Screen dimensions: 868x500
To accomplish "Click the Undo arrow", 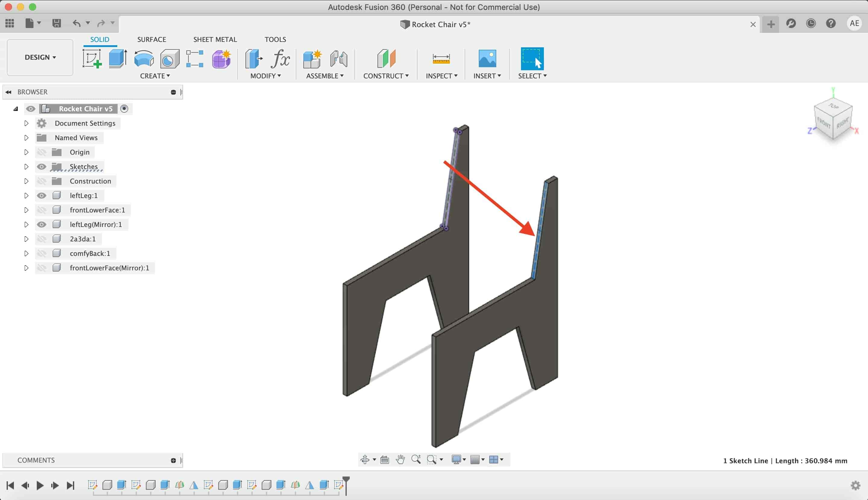I will pos(77,23).
